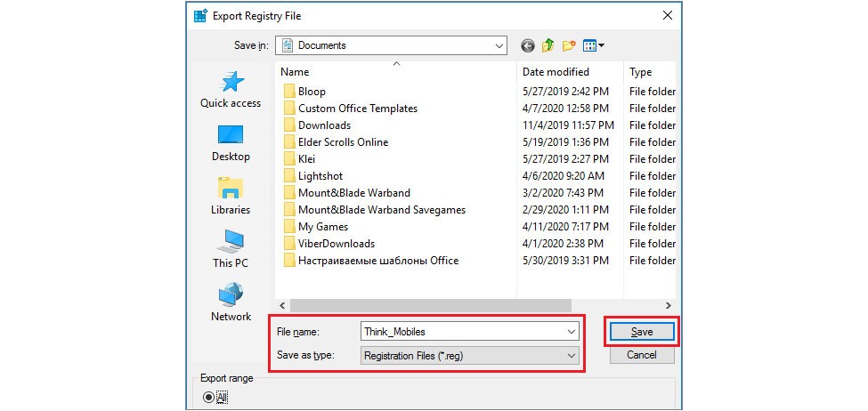Click ViberDownloads folder name
This screenshot has width=868, height=411.
tap(337, 244)
